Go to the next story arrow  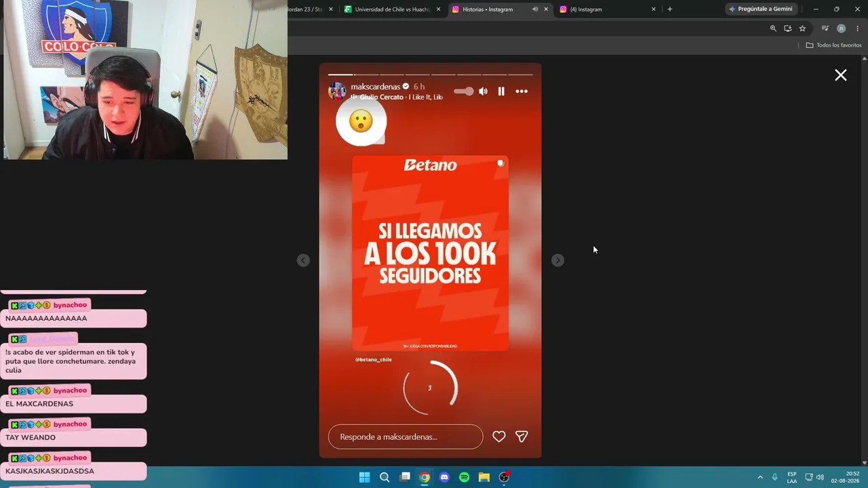click(x=557, y=260)
